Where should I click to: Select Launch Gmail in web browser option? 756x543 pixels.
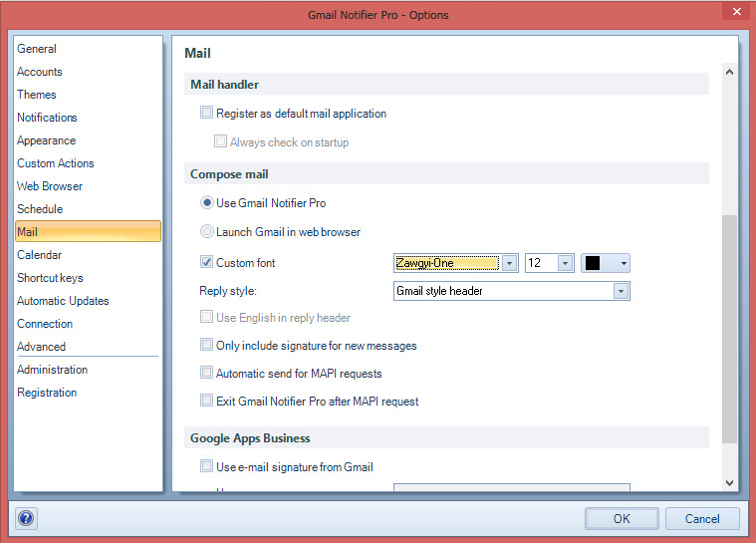pyautogui.click(x=207, y=231)
